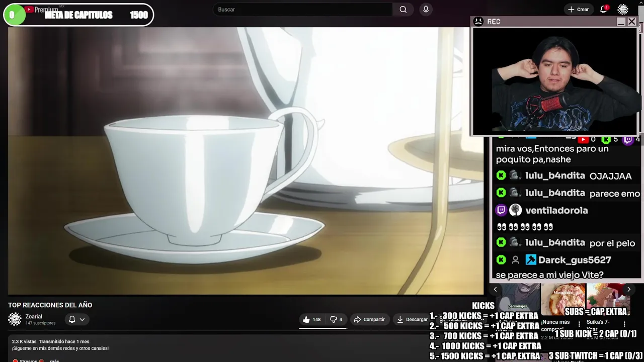Viewport: 644px width, 362px height.
Task: Click the 'META DE CAPITULOS' goal text
Action: point(78,15)
